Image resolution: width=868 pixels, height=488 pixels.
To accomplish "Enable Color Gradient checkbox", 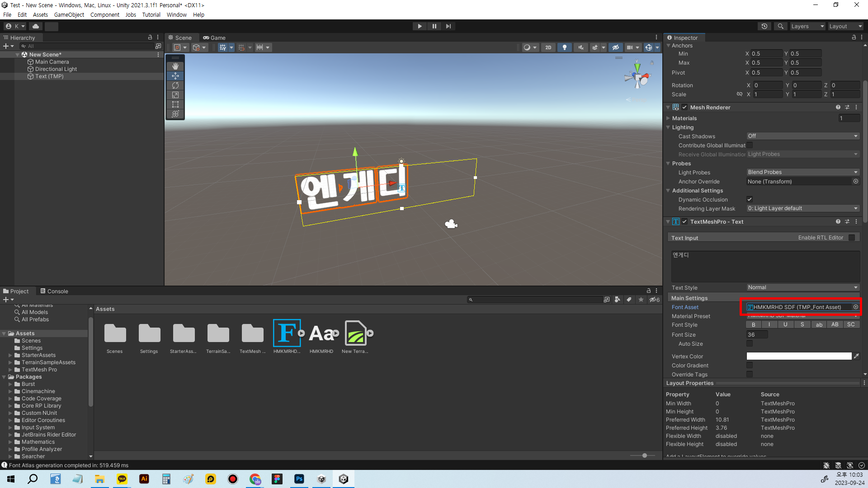I will (750, 365).
